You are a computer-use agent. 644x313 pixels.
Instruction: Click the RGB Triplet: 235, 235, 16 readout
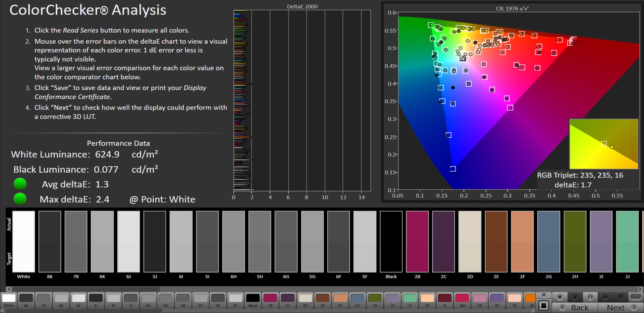click(580, 175)
